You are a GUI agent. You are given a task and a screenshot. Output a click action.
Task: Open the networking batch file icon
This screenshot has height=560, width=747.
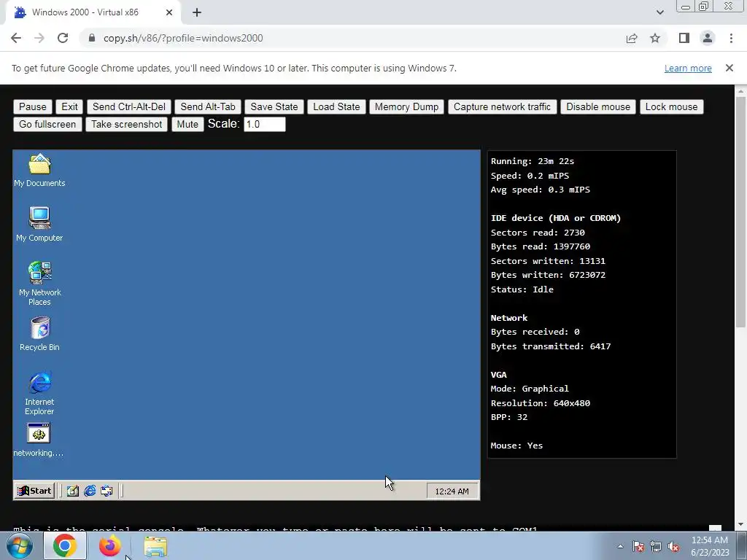pyautogui.click(x=39, y=440)
